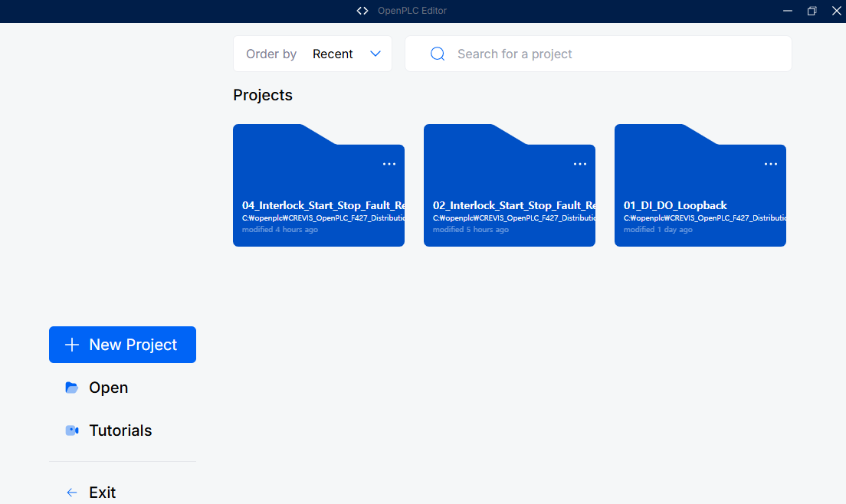The width and height of the screenshot is (846, 504).
Task: Click the New Project button
Action: coord(123,345)
